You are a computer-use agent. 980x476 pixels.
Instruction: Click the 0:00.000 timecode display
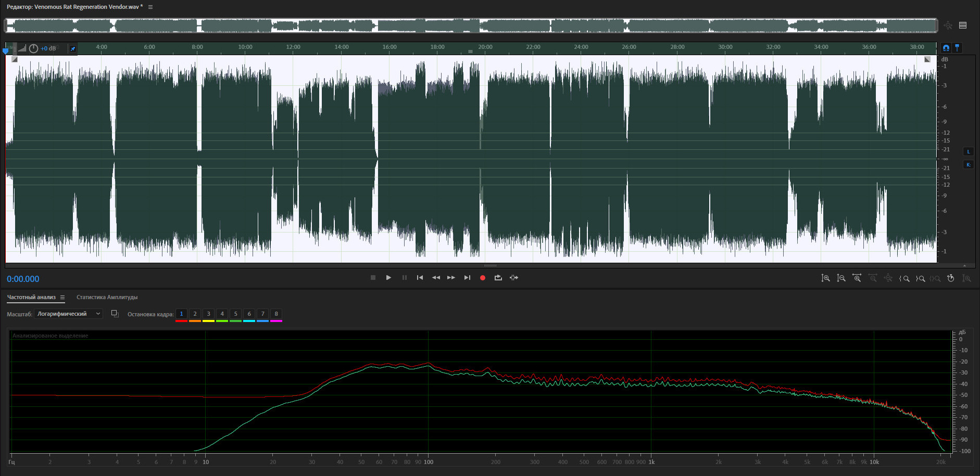pos(23,279)
